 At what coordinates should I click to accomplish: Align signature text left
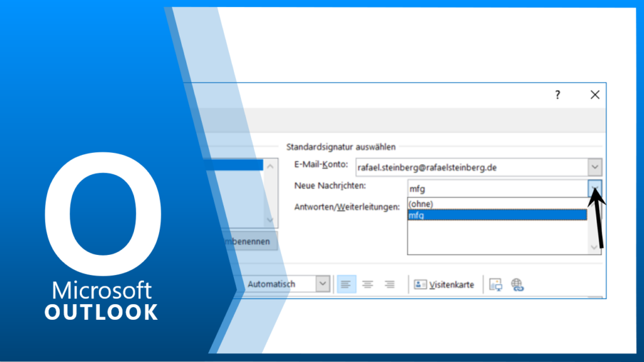pos(347,285)
